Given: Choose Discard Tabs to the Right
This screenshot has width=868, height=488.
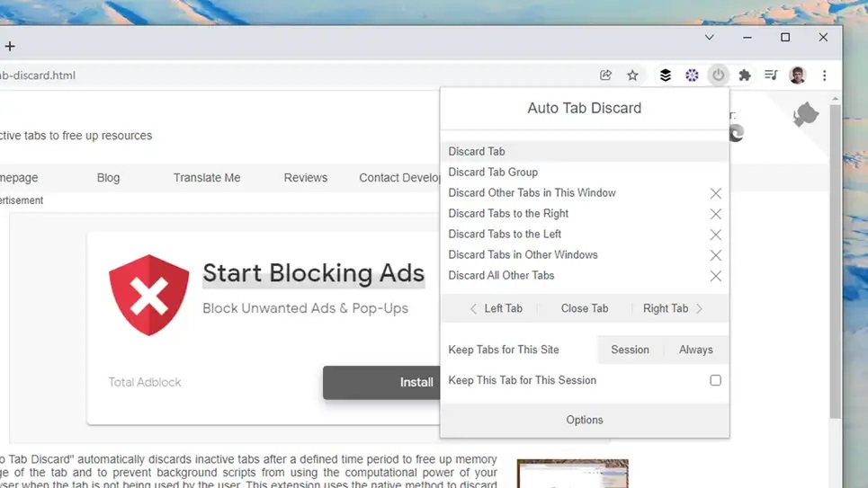Looking at the screenshot, I should pos(508,214).
